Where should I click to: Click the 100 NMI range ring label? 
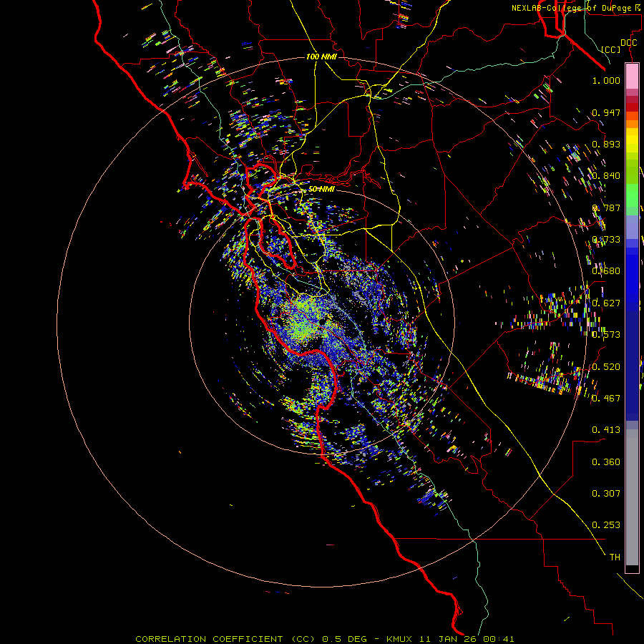pos(321,57)
